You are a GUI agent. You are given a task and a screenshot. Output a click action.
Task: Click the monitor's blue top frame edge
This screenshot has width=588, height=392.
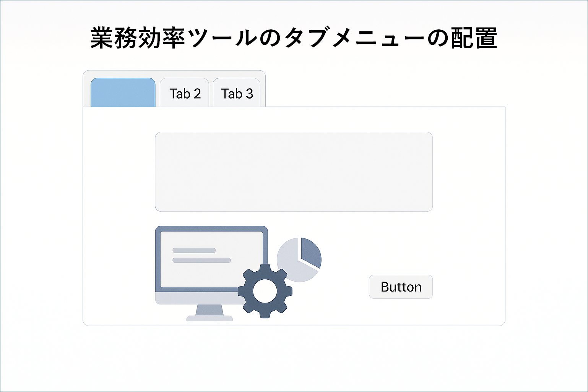tap(211, 229)
